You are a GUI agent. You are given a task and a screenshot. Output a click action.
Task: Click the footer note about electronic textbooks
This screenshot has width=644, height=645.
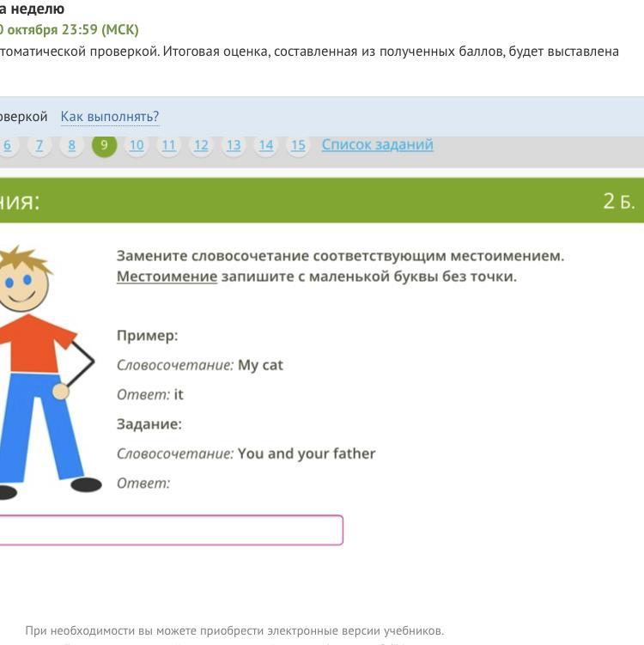pos(234,630)
